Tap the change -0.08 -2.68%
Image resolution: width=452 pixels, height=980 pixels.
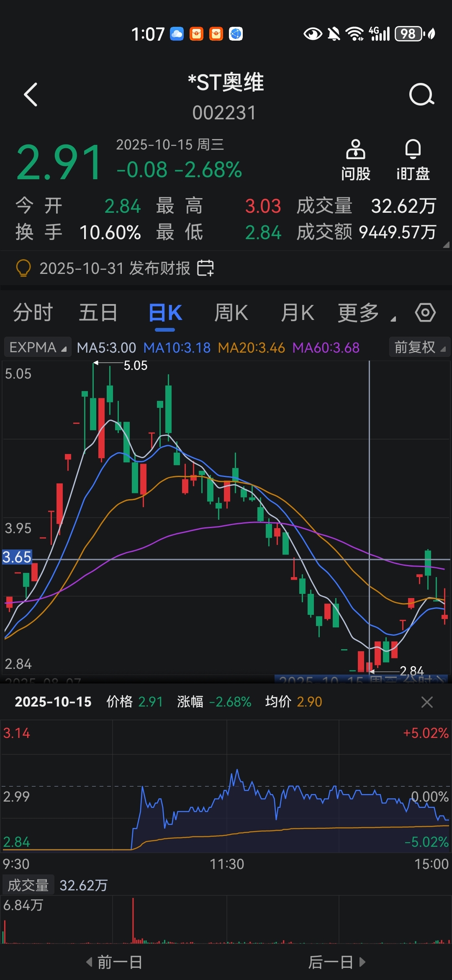[x=179, y=170]
